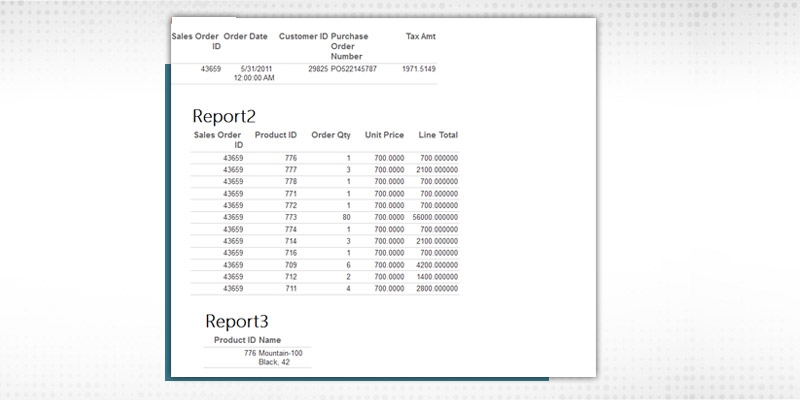800x400 pixels.
Task: Click the Report2 heading
Action: point(224,114)
